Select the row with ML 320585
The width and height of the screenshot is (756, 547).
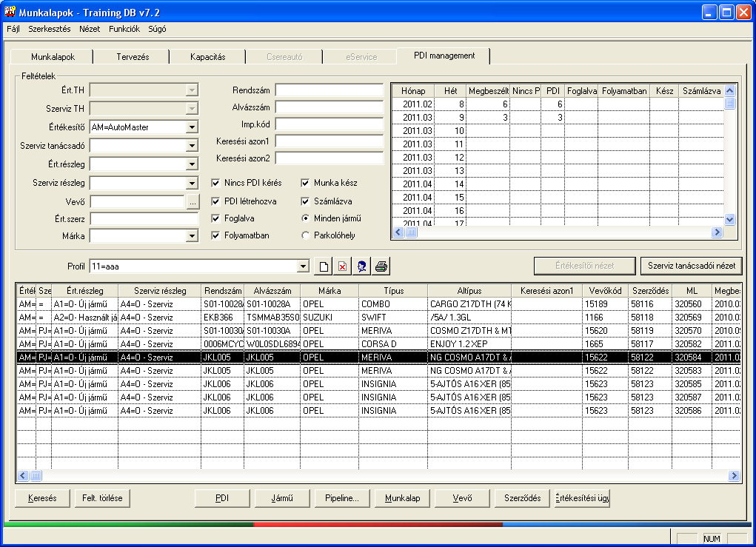(x=378, y=384)
